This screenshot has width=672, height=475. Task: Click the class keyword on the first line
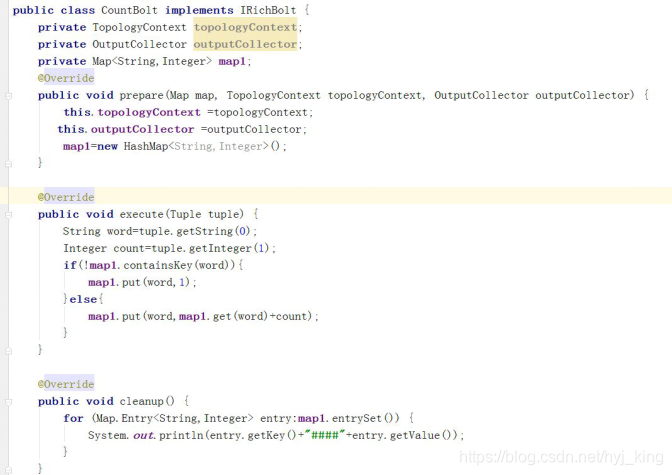click(x=78, y=10)
